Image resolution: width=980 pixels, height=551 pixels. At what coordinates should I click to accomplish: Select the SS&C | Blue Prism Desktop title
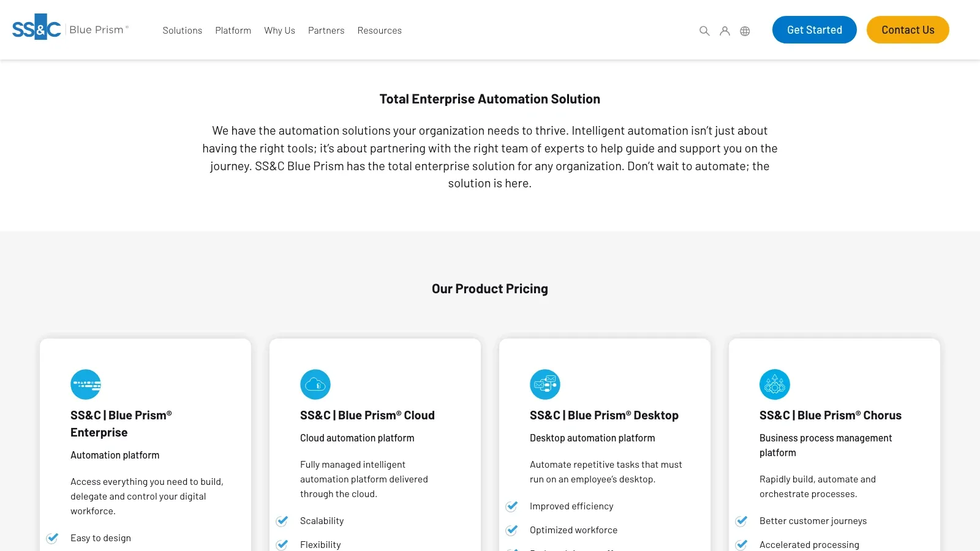pyautogui.click(x=604, y=415)
